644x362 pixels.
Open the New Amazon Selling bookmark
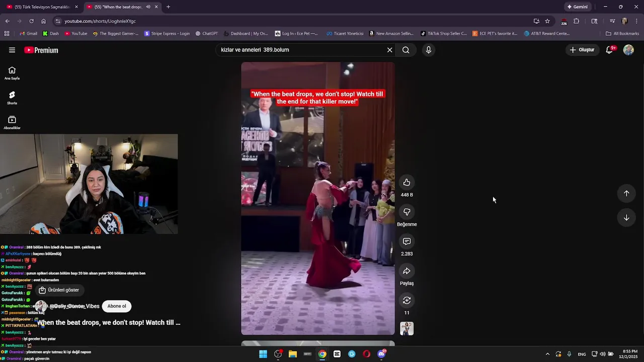tap(391, 34)
